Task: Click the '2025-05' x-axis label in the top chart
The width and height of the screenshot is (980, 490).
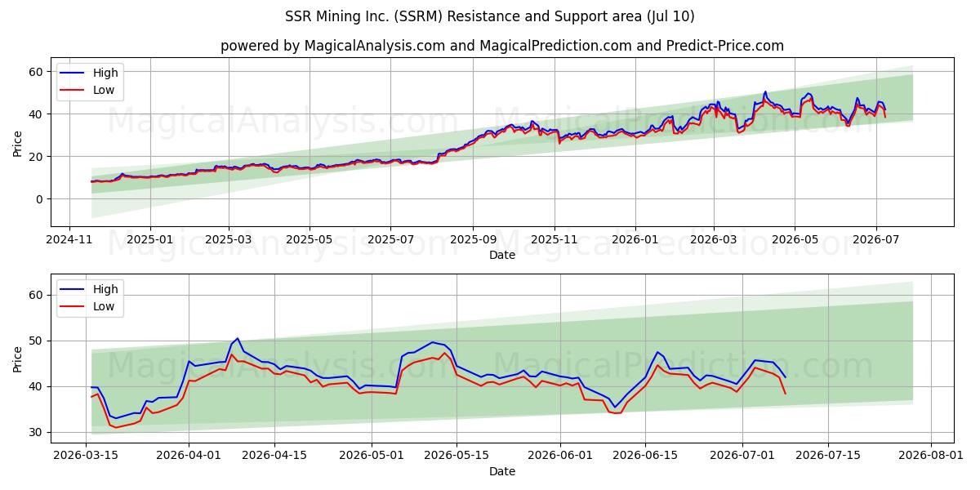Action: [310, 240]
